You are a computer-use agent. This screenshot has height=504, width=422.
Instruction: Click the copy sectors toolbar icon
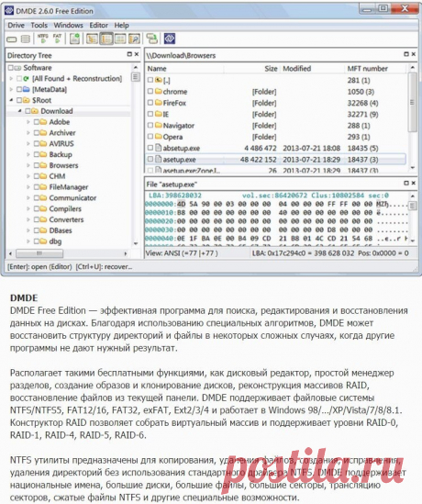pos(152,39)
